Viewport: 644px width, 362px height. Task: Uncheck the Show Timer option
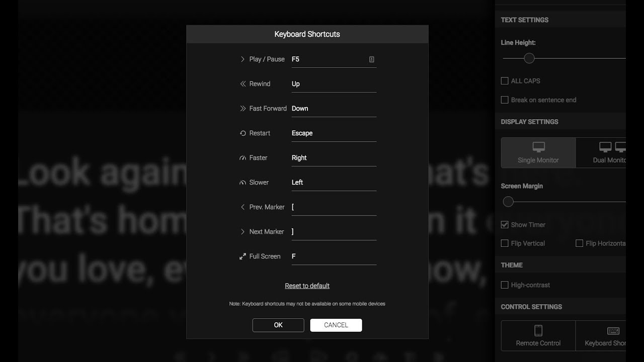[x=505, y=225]
